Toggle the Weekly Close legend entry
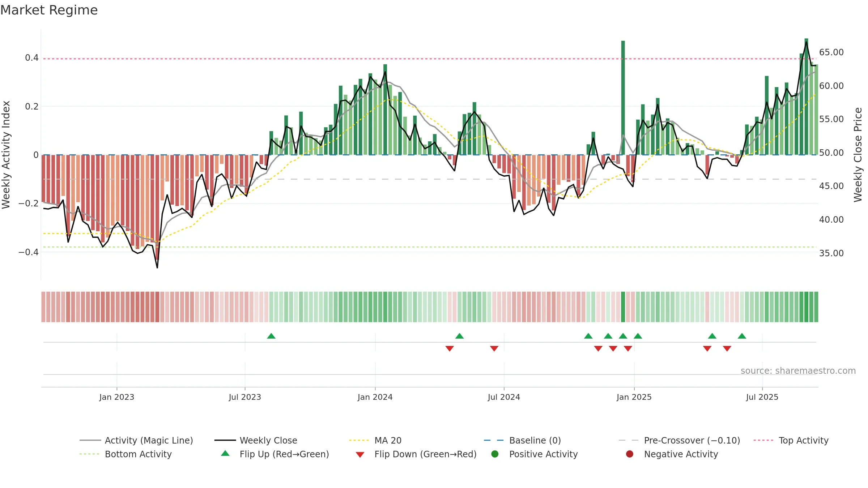Image resolution: width=868 pixels, height=488 pixels. coord(256,440)
